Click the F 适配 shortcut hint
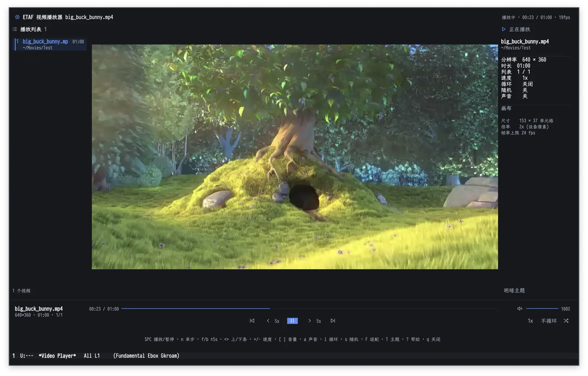Image resolution: width=588 pixels, height=376 pixels. coord(372,339)
